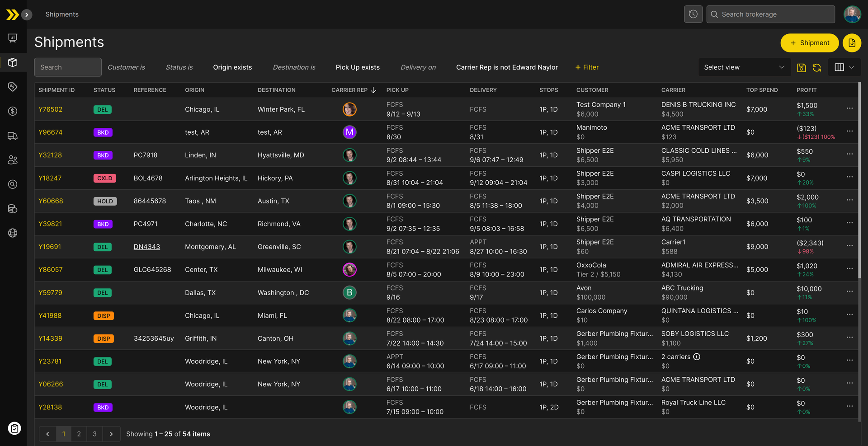Viewport: 868px width, 446px height.
Task: Click the Shipments breadcrumb
Action: [x=62, y=14]
